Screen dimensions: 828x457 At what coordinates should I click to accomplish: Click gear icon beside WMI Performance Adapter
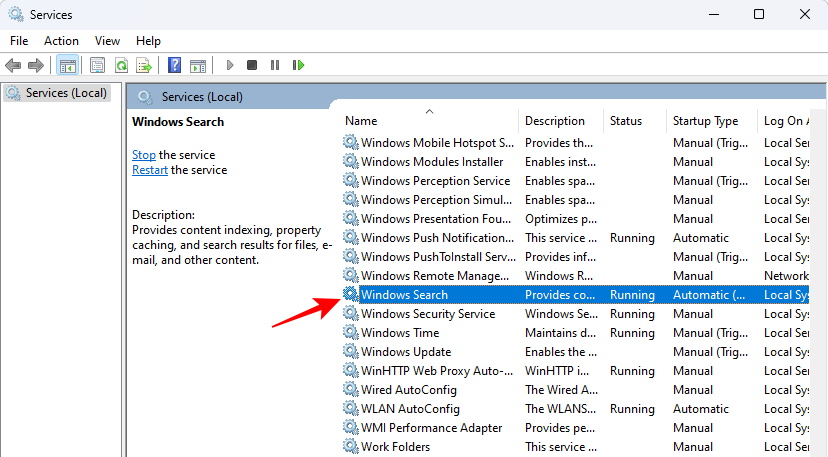click(351, 427)
